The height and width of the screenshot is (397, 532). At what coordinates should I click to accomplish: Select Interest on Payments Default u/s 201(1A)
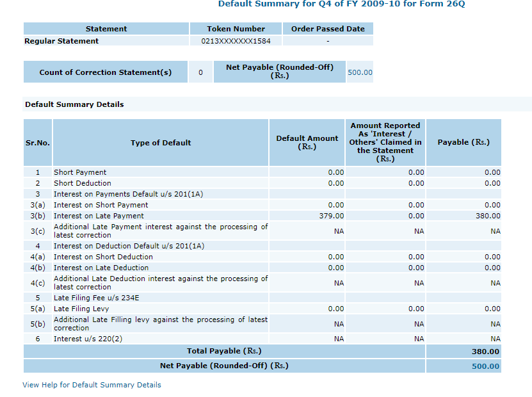(x=128, y=194)
